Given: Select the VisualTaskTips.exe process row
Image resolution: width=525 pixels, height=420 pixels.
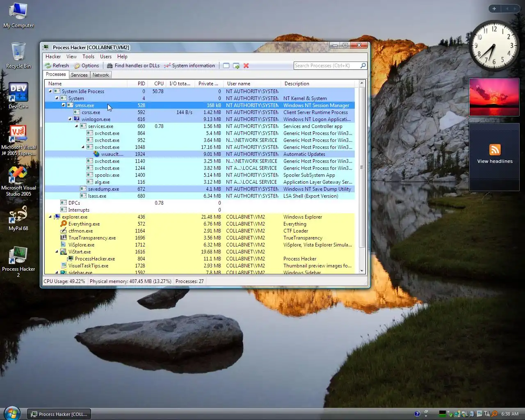Looking at the screenshot, I should pos(200,266).
